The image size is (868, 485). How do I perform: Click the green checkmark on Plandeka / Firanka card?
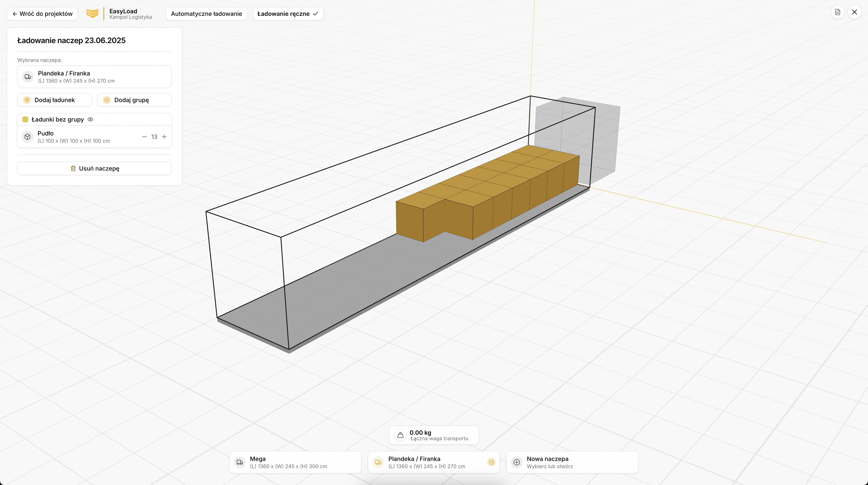tap(491, 462)
